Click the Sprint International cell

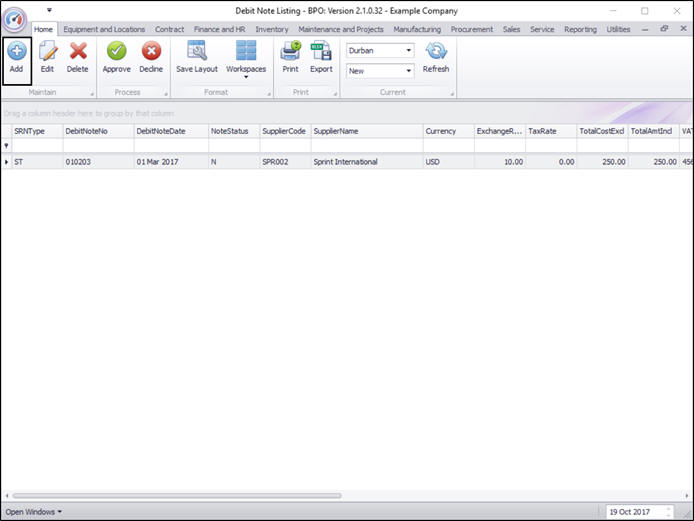tap(367, 162)
